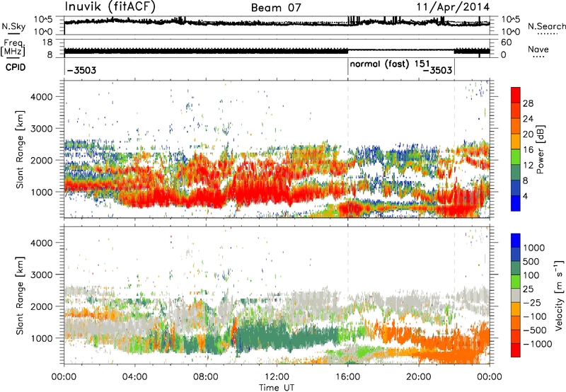Click the '18' frequency axis tick label

(x=47, y=42)
